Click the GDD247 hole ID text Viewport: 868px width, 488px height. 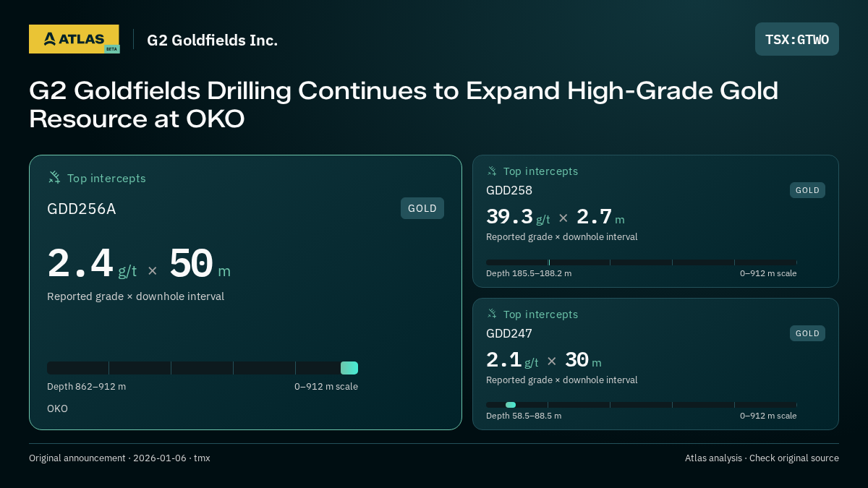(x=509, y=333)
